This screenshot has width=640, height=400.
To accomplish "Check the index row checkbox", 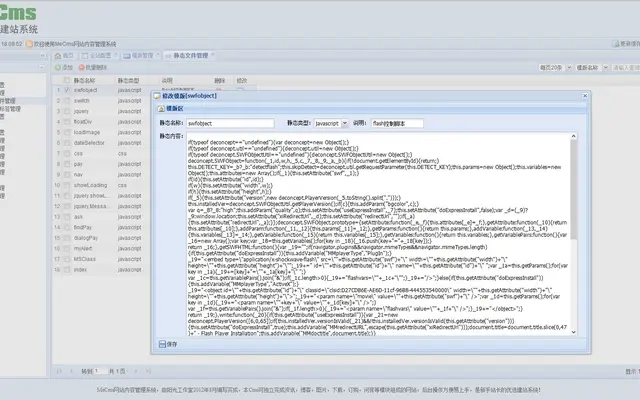I will [x=67, y=270].
